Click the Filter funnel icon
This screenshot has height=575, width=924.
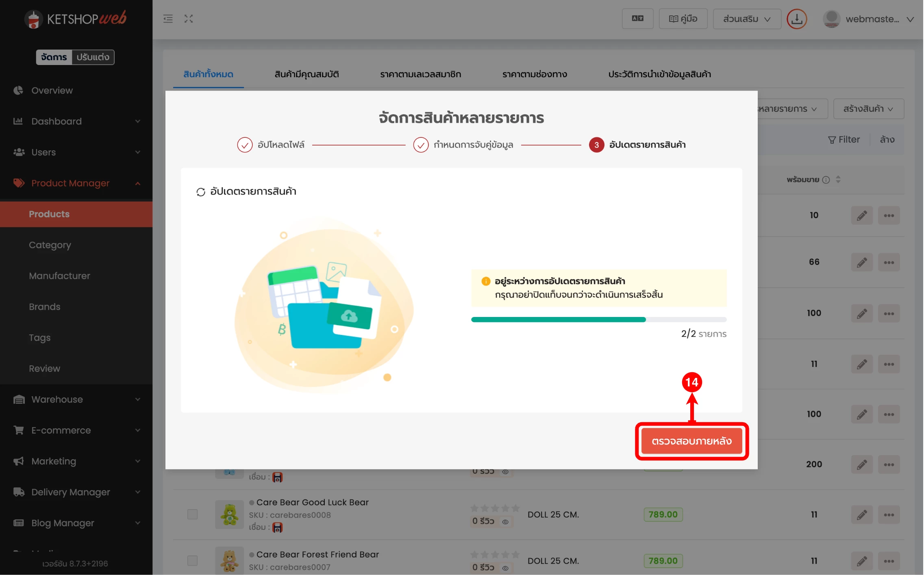(x=832, y=140)
